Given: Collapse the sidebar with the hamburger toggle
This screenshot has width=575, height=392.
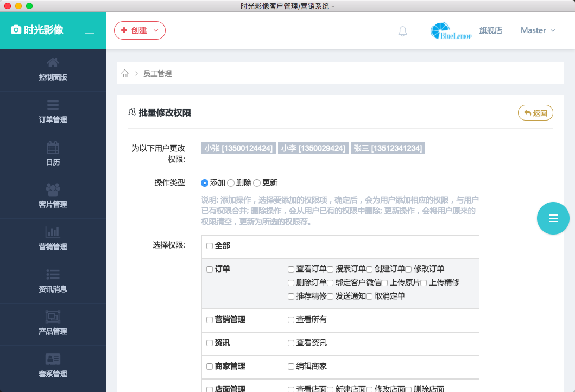Looking at the screenshot, I should point(90,30).
